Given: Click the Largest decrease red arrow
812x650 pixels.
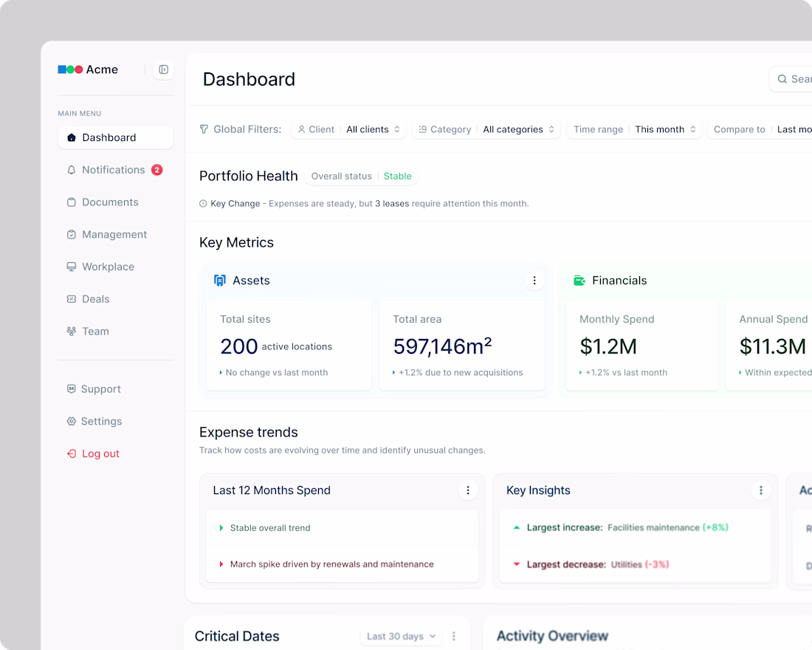Looking at the screenshot, I should coord(516,564).
